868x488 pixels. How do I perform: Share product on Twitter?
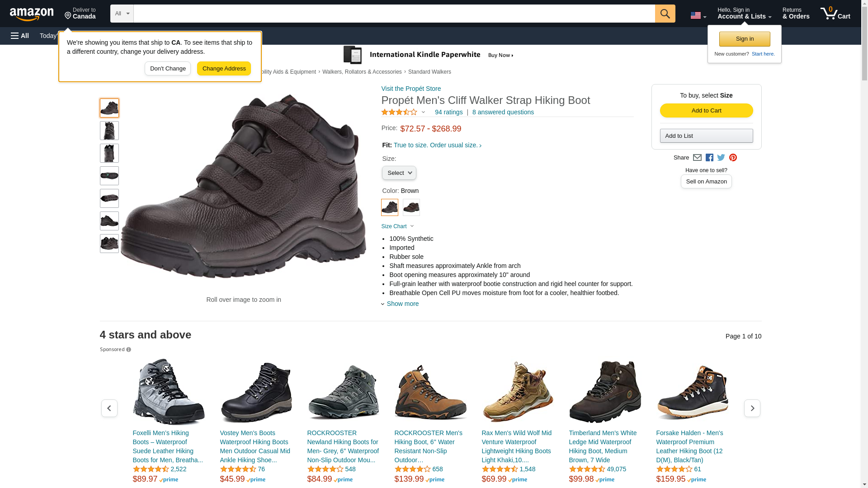721,158
